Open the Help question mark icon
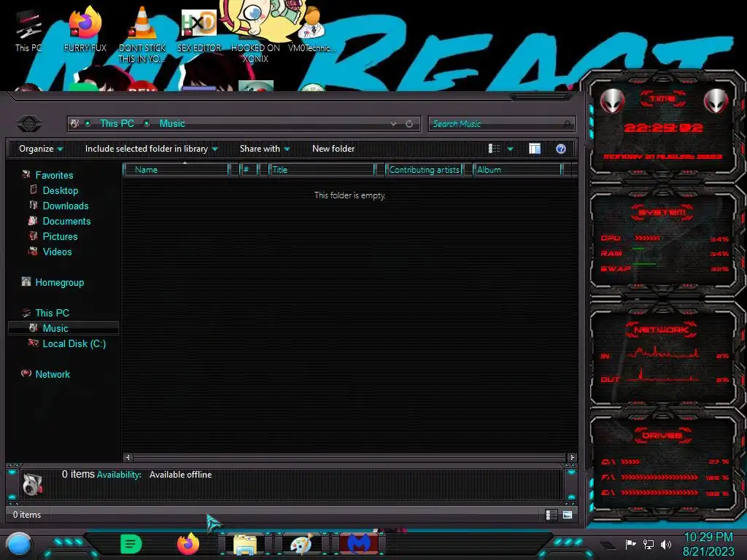 561,149
